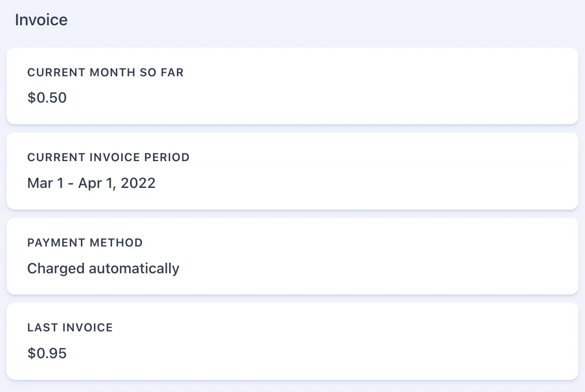Click the invoice period dates to change billing cycle

[91, 183]
